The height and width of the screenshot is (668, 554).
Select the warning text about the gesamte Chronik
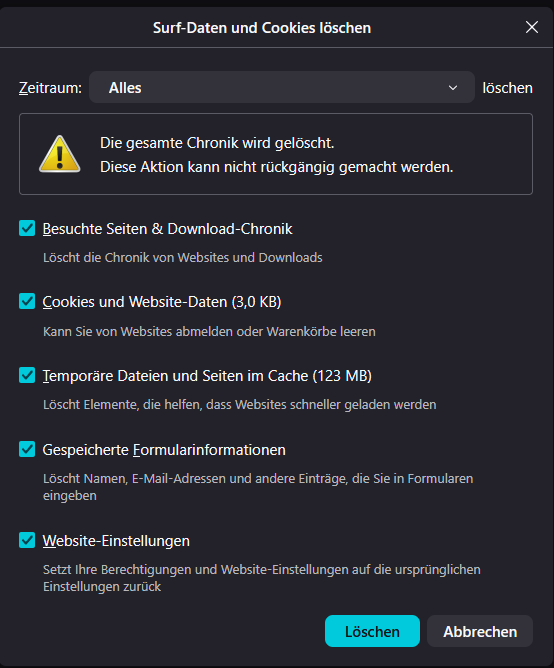pos(277,155)
